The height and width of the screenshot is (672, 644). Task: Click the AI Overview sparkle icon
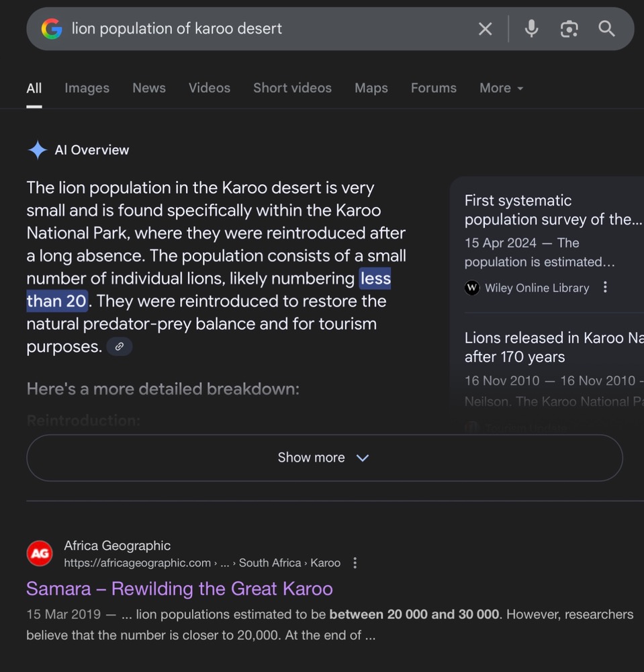tap(37, 150)
